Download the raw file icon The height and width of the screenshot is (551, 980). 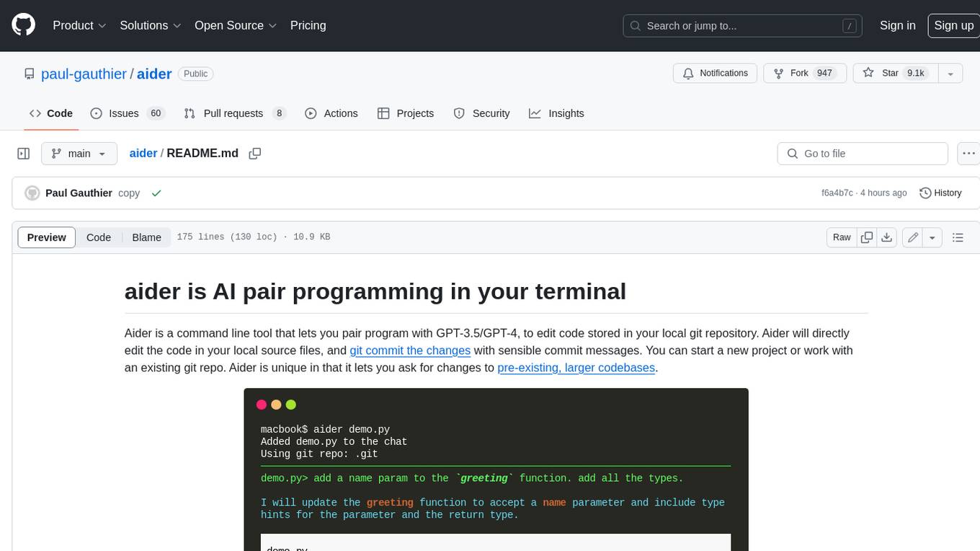[887, 237]
